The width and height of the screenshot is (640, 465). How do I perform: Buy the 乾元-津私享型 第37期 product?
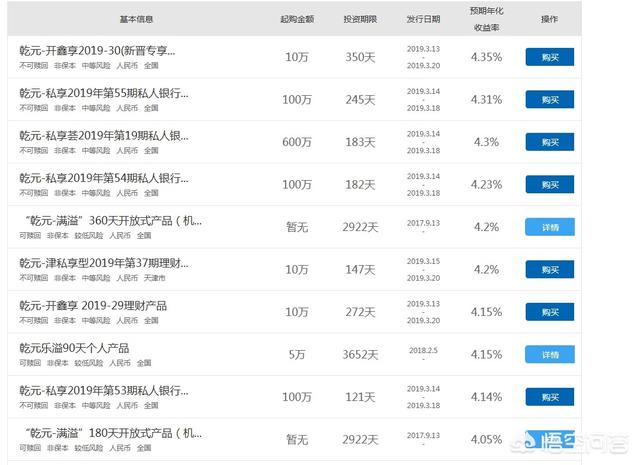coord(549,269)
